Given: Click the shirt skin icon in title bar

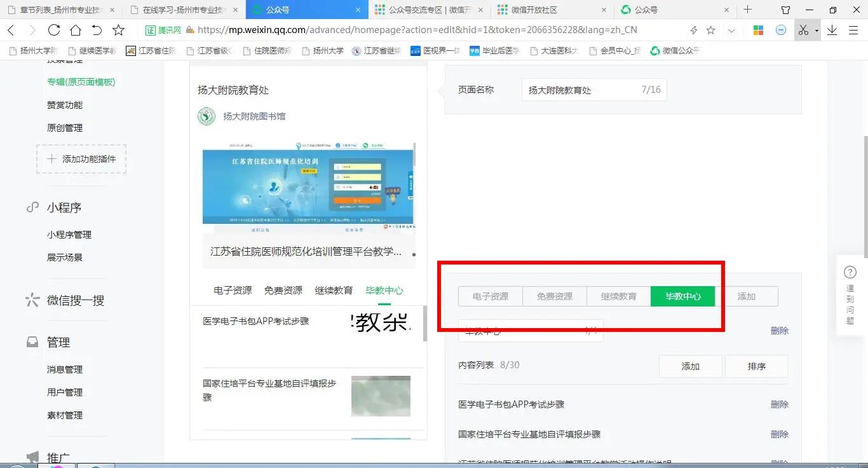Looking at the screenshot, I should click(785, 10).
